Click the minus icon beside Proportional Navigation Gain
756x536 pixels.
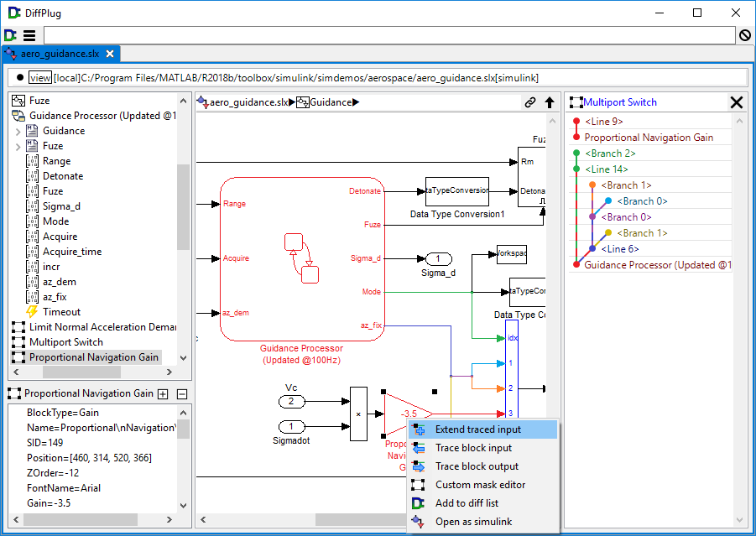coord(181,393)
